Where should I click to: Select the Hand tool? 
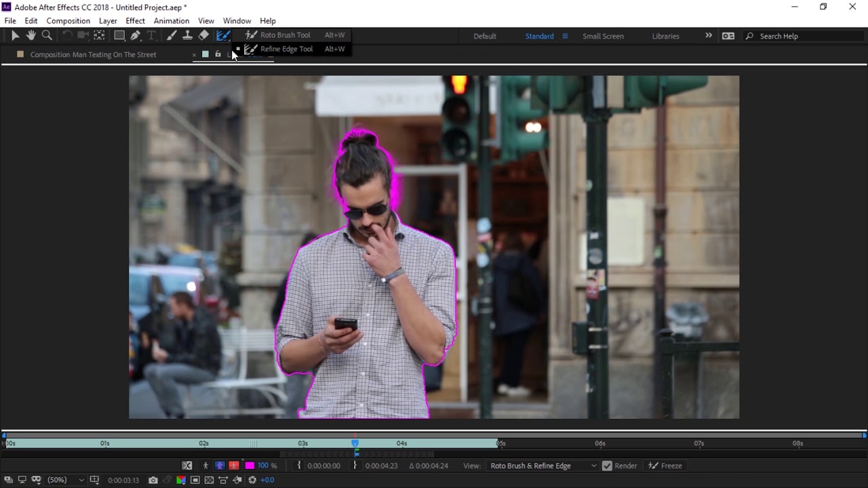tap(31, 35)
